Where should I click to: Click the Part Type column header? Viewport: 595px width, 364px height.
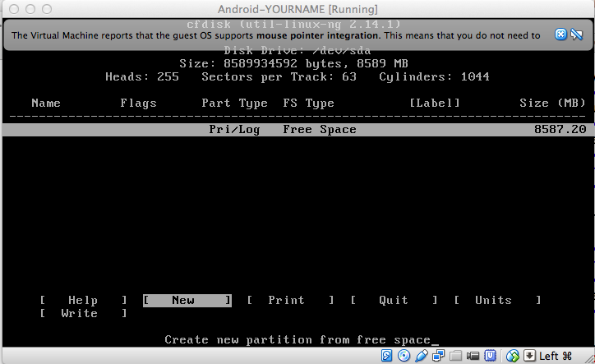[234, 104]
